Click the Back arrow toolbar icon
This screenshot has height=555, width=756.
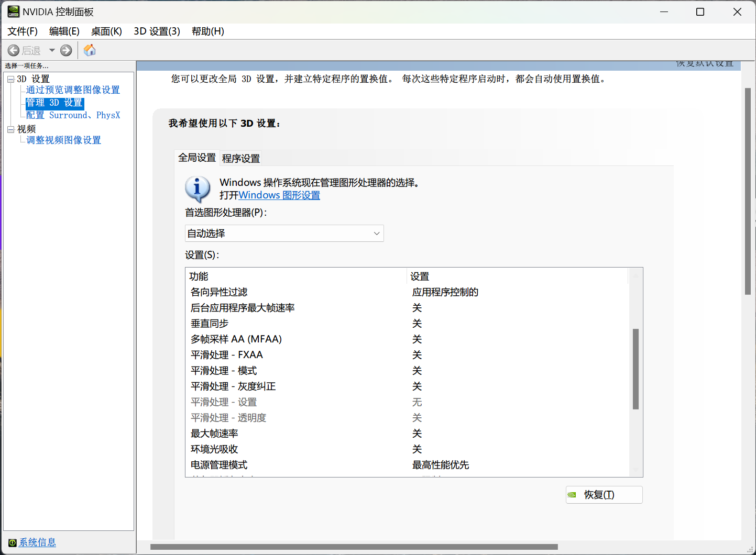pyautogui.click(x=14, y=50)
